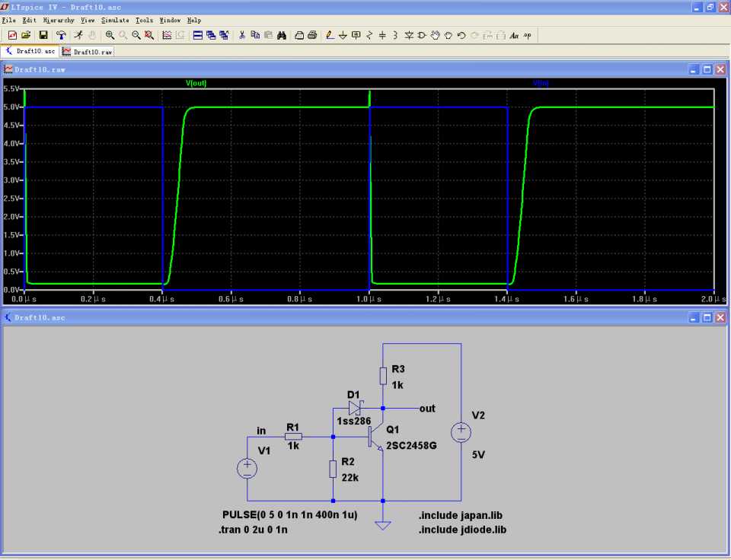This screenshot has width=731, height=560.
Task: Open the Window menu
Action: click(x=170, y=21)
